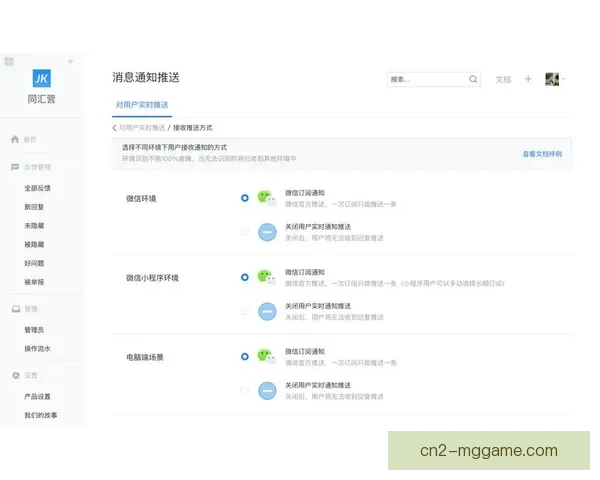Image resolution: width=600 pixels, height=480 pixels.
Task: Click WeChat icon in 微信小程序环境 row
Action: coord(267,277)
